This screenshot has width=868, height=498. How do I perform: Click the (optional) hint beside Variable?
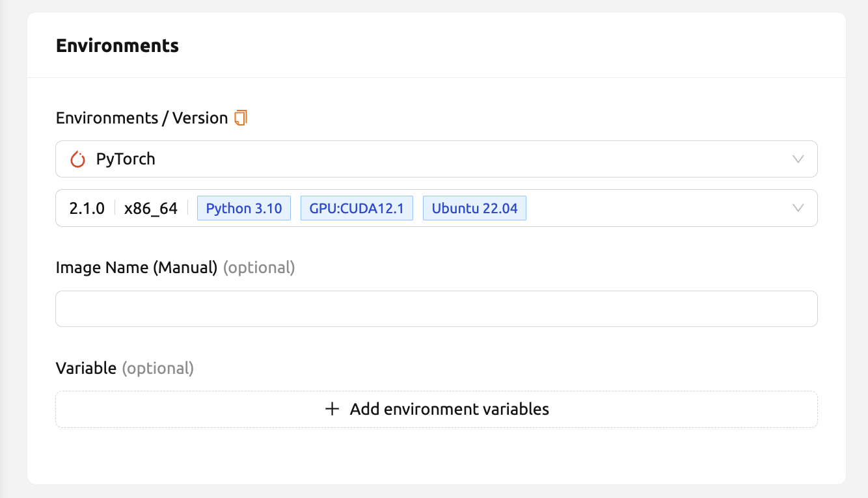click(x=158, y=369)
